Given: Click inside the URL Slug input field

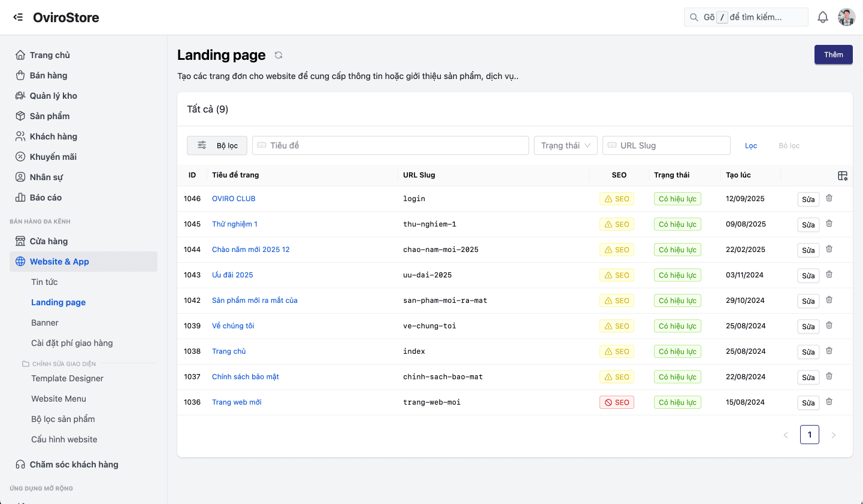Looking at the screenshot, I should pyautogui.click(x=666, y=145).
